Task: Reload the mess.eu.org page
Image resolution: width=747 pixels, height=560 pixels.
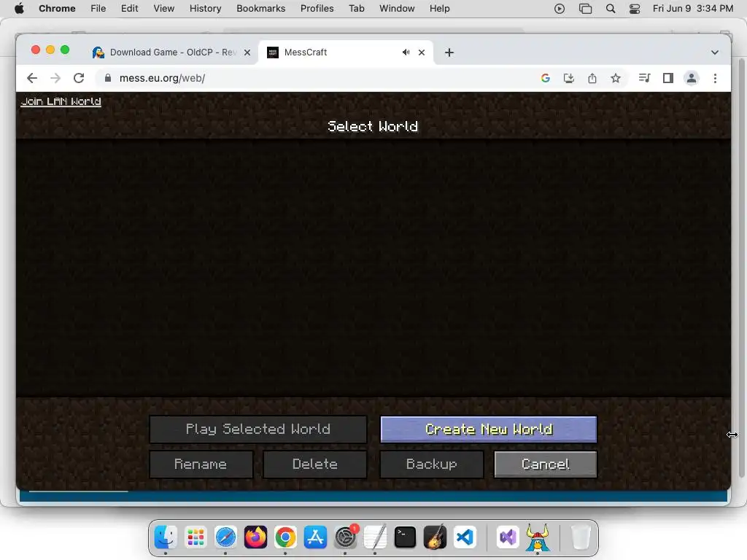Action: pyautogui.click(x=79, y=78)
